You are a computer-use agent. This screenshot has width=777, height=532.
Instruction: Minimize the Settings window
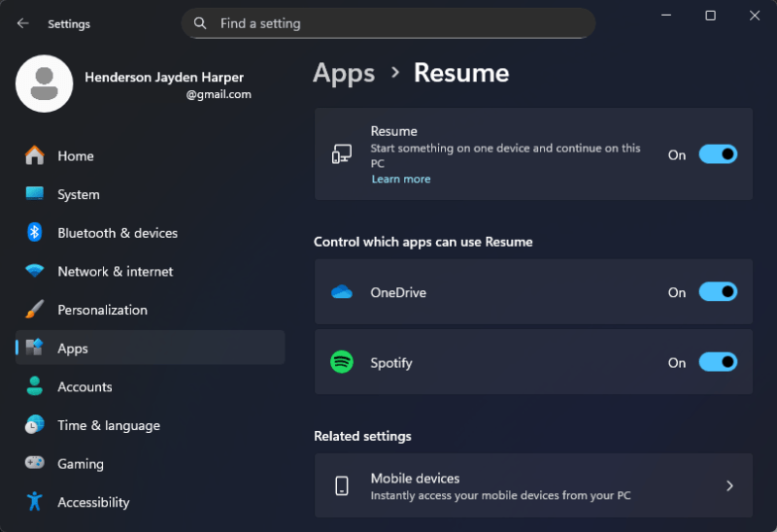pyautogui.click(x=666, y=16)
